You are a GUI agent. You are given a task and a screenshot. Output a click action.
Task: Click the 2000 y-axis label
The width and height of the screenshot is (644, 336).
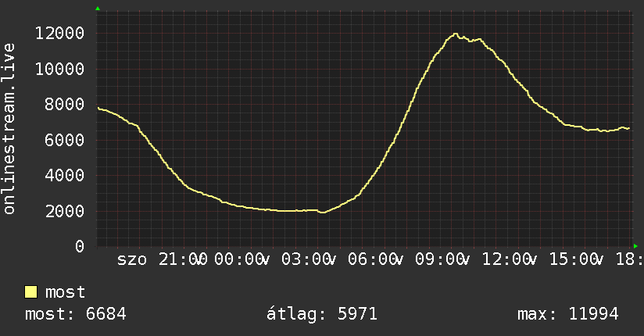(65, 211)
